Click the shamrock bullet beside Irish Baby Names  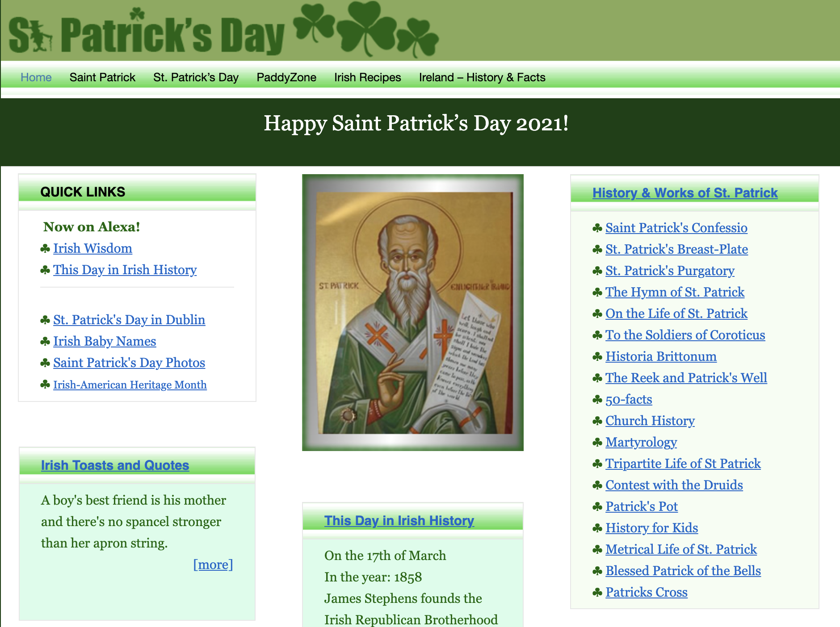pos(45,342)
